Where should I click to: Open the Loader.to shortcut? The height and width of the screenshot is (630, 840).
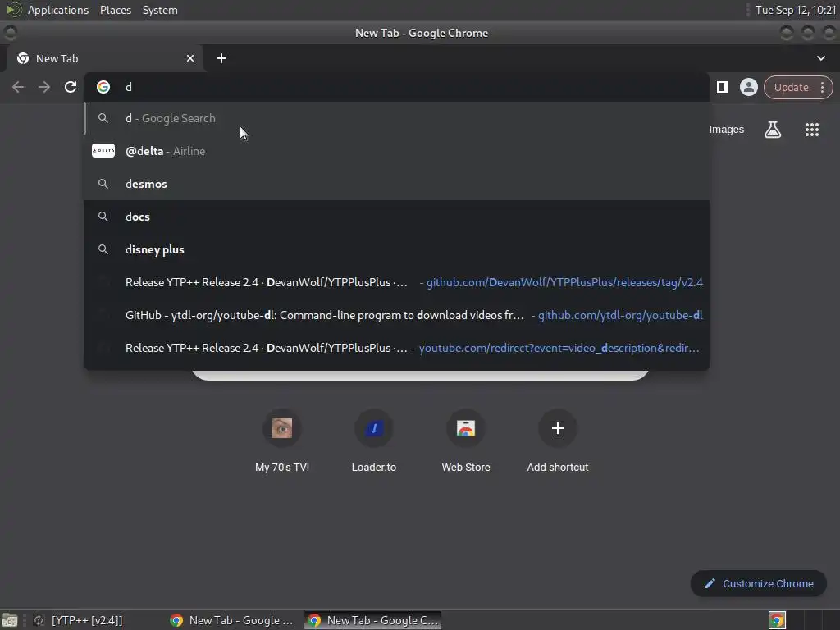[x=374, y=441]
